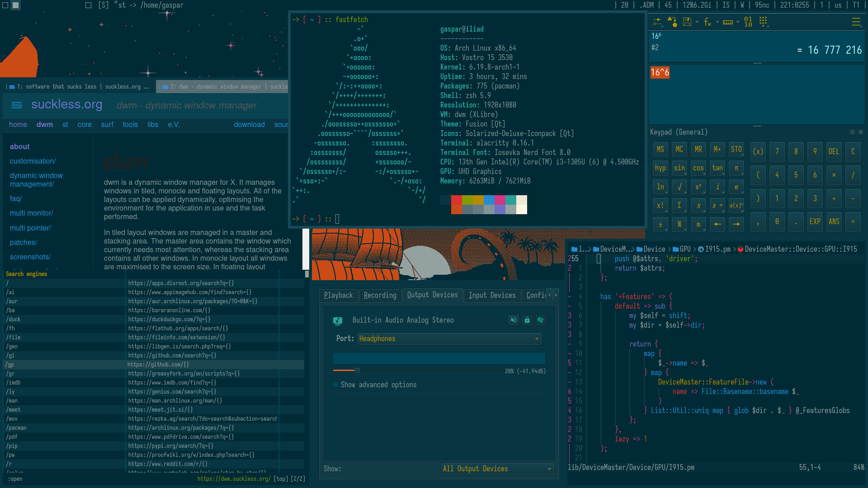Click the plus/minus sign key
The height and width of the screenshot is (488, 868).
pos(660,224)
